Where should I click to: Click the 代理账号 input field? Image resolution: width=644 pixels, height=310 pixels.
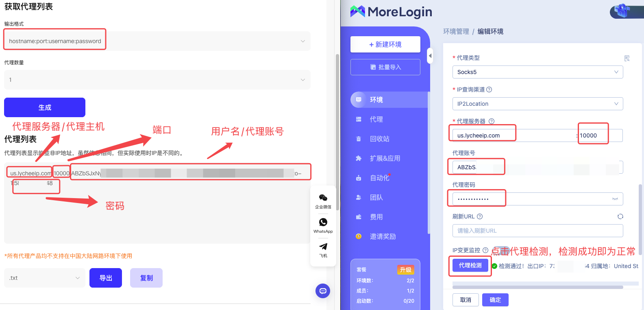click(537, 167)
